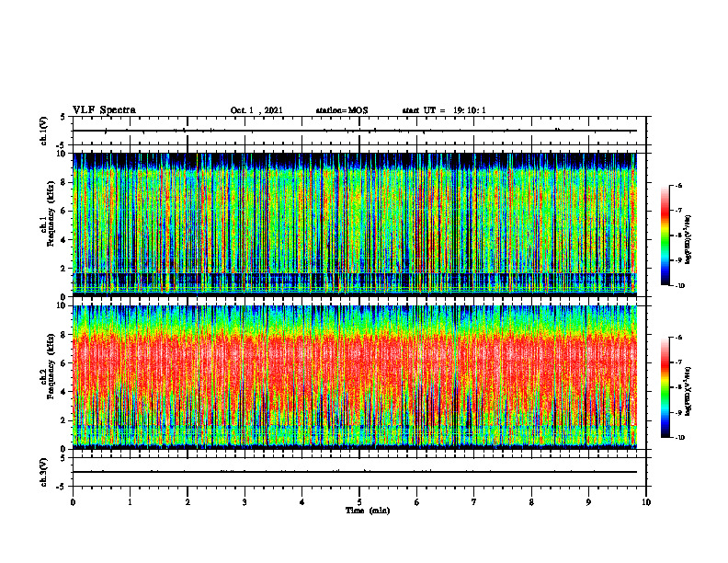728x563 pixels.
Task: Click the ch.1 frequency axis "4" tick label
Action: [64, 240]
